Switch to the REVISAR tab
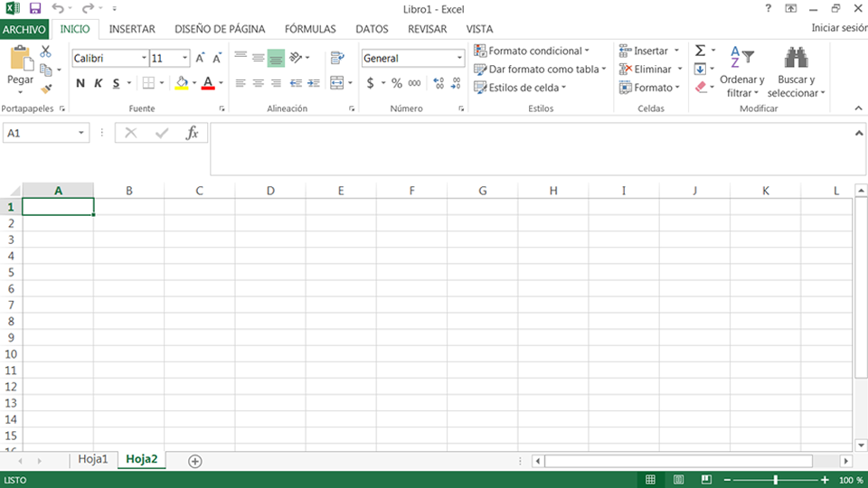868x488 pixels. coord(427,29)
